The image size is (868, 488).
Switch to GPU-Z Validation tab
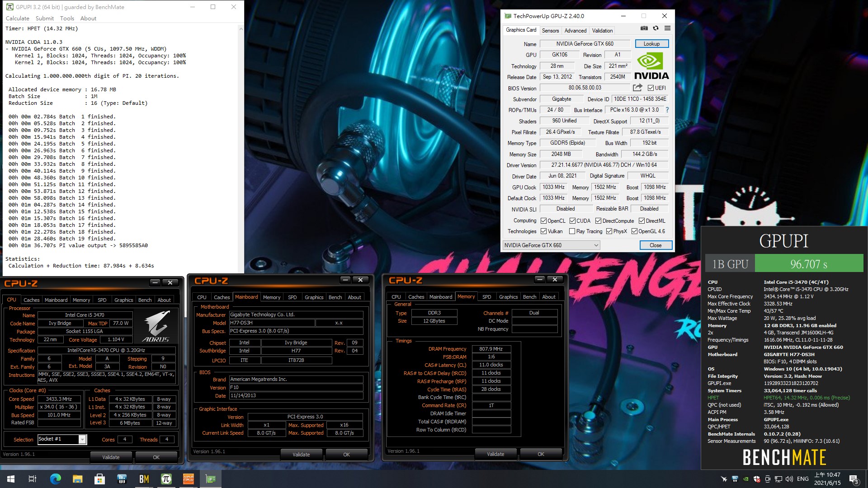[x=602, y=30]
